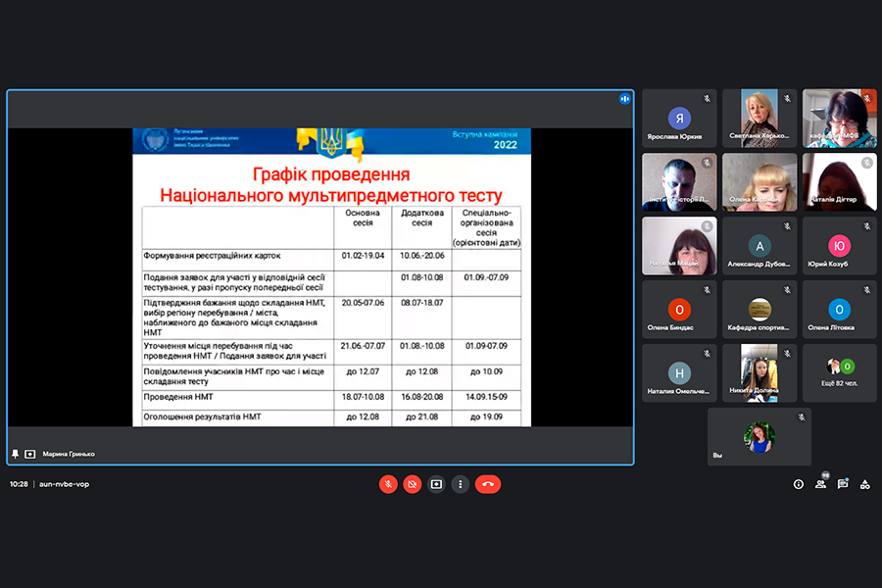Select the Кафедра спортив participant tile
The width and height of the screenshot is (882, 588).
pyautogui.click(x=759, y=310)
